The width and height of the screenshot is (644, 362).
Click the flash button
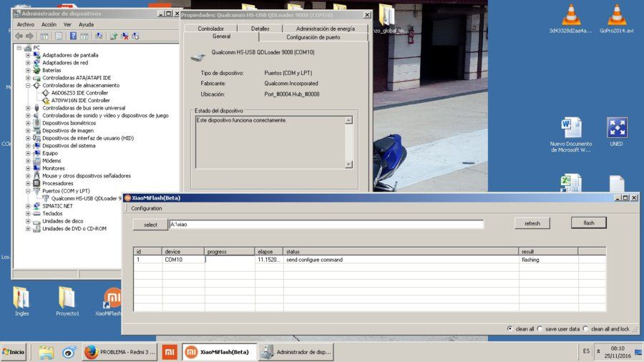[x=589, y=223]
